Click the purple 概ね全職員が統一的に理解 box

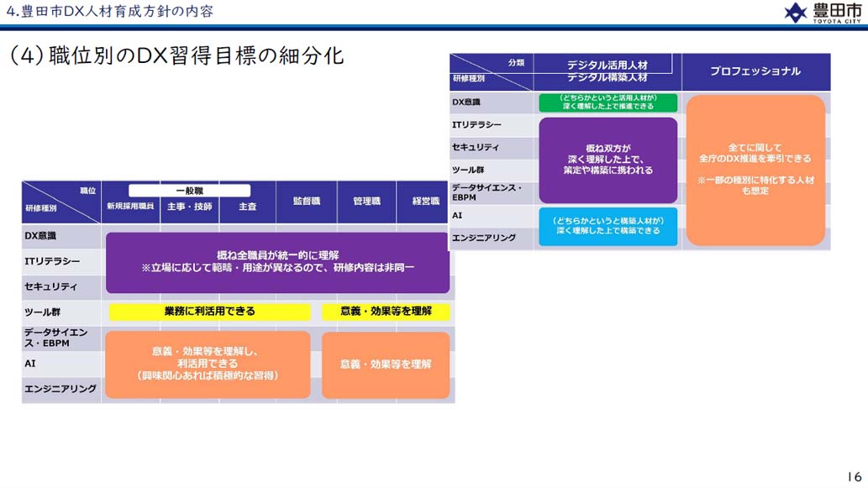pos(277,262)
